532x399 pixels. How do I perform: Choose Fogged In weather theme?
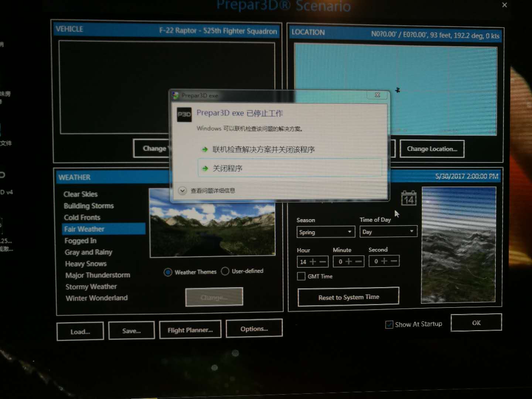[x=81, y=241]
